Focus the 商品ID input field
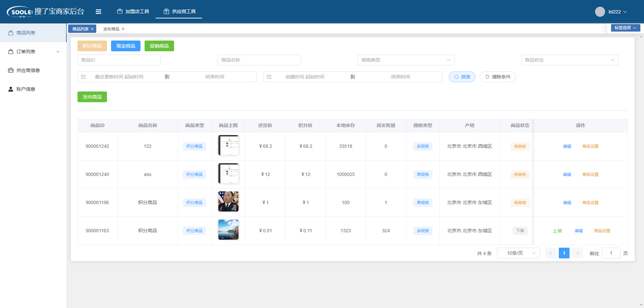This screenshot has height=308, width=644. (119, 60)
